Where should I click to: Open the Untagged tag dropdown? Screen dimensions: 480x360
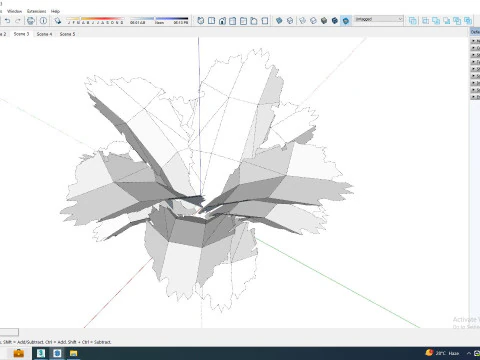click(378, 19)
